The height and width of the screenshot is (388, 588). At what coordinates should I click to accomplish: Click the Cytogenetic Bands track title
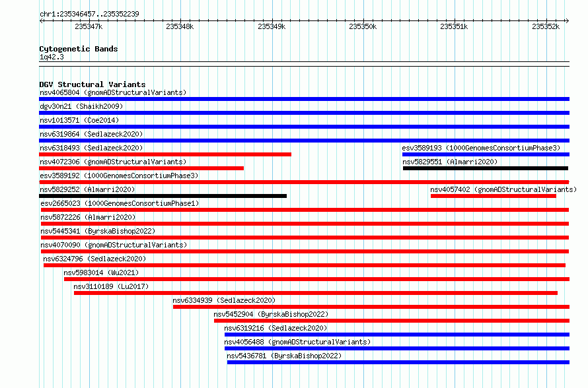coord(79,49)
